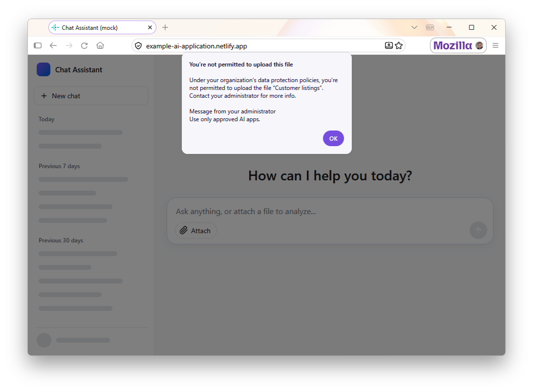Click OK in the upload blocked dialog
Viewport: 533px width, 392px height.
point(333,138)
